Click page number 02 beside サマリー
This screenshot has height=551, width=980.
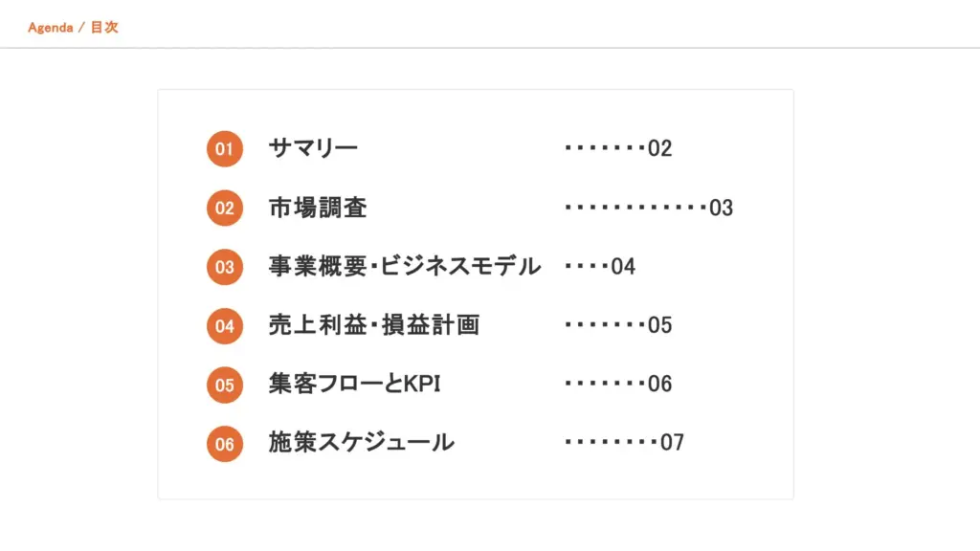(660, 149)
